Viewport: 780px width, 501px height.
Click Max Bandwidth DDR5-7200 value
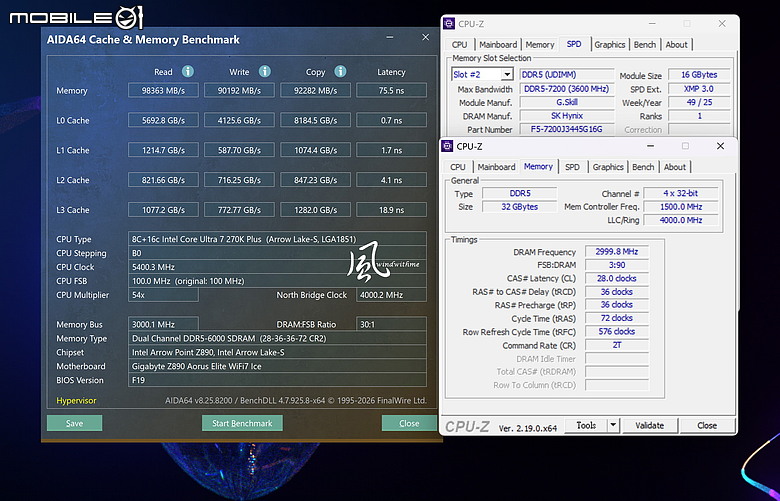(567, 89)
